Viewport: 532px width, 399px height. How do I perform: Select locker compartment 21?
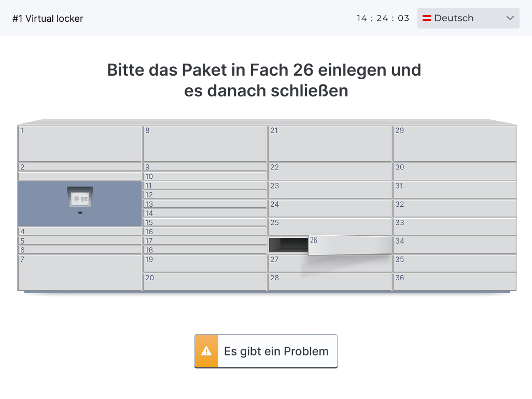[x=330, y=144]
